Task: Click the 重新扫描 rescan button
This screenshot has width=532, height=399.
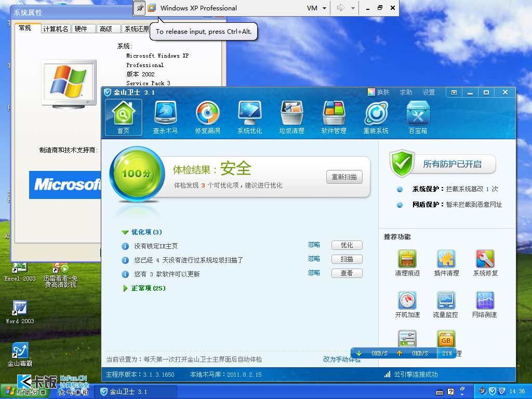Action: (344, 177)
